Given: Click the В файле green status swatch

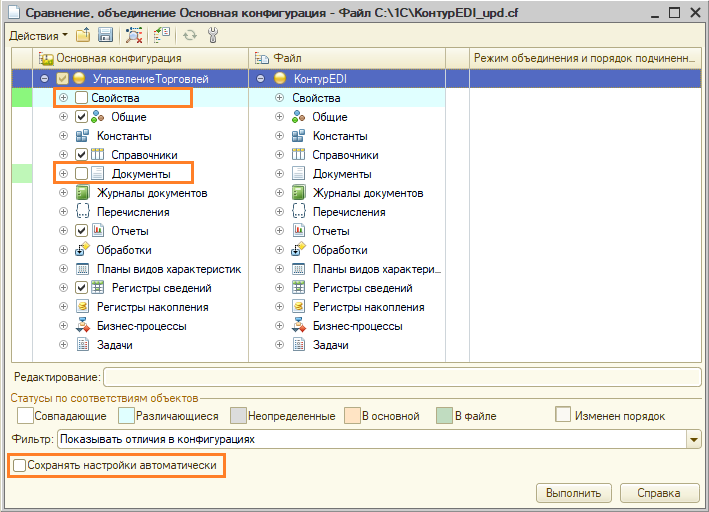Looking at the screenshot, I should coord(444,416).
